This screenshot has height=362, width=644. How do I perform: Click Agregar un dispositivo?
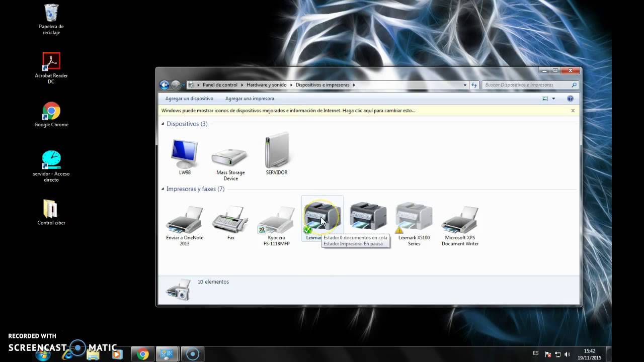(x=189, y=99)
